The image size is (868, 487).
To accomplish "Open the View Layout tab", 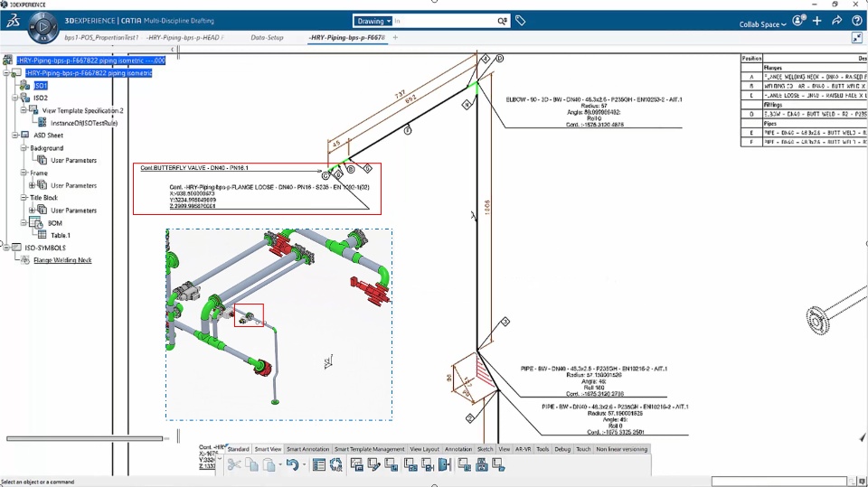I will 425,449.
